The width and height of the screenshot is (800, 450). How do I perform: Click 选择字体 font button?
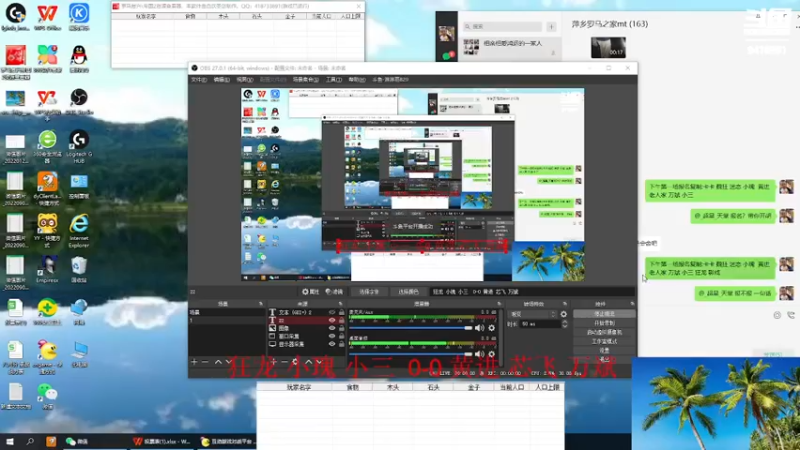(x=368, y=292)
